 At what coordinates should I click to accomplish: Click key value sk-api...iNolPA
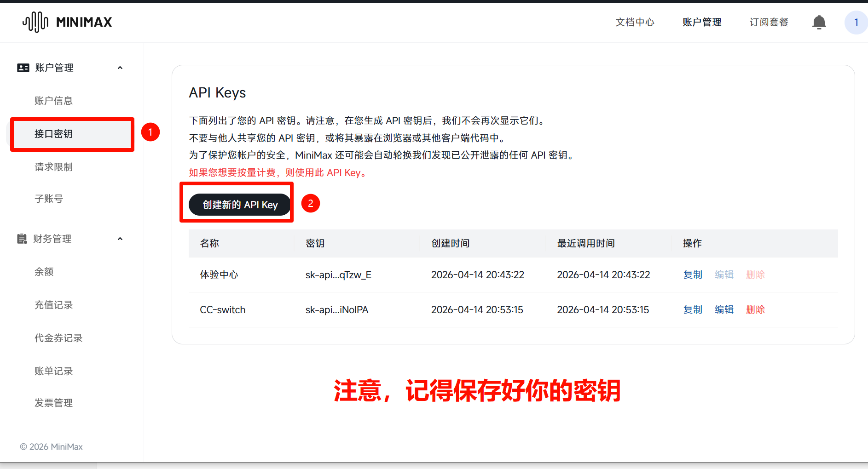337,309
